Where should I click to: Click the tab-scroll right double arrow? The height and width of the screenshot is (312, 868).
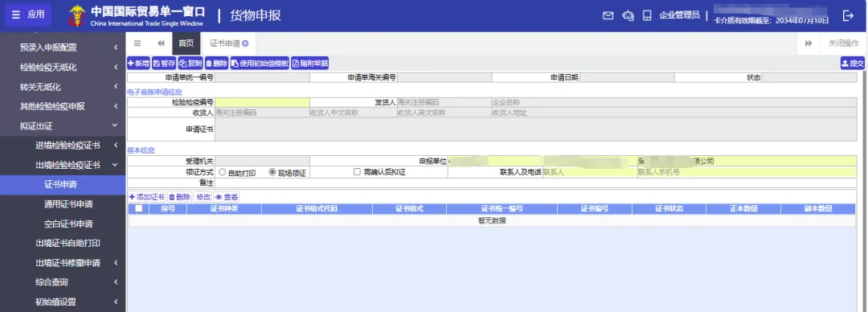(809, 43)
